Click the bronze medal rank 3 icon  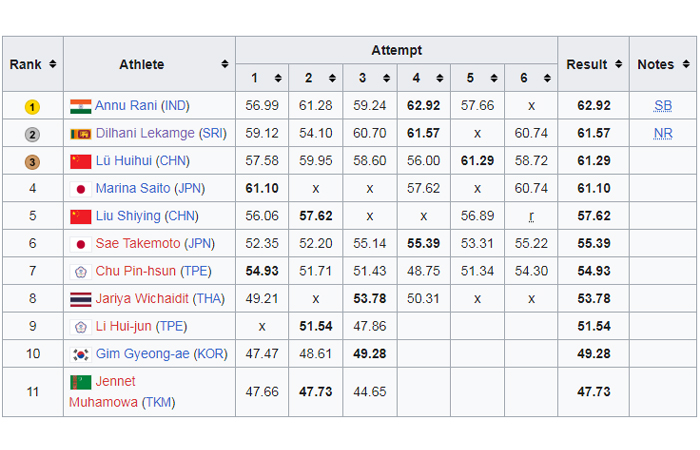[32, 161]
